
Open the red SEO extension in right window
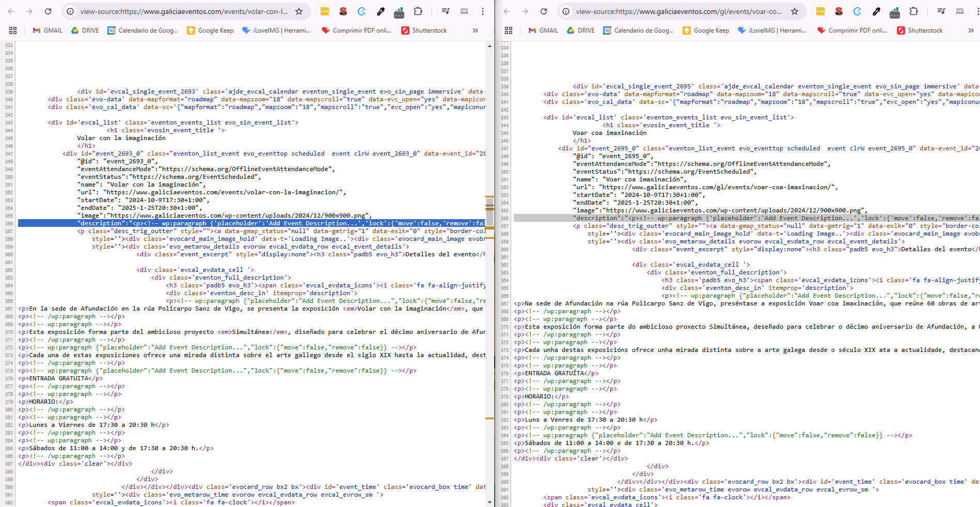(839, 11)
